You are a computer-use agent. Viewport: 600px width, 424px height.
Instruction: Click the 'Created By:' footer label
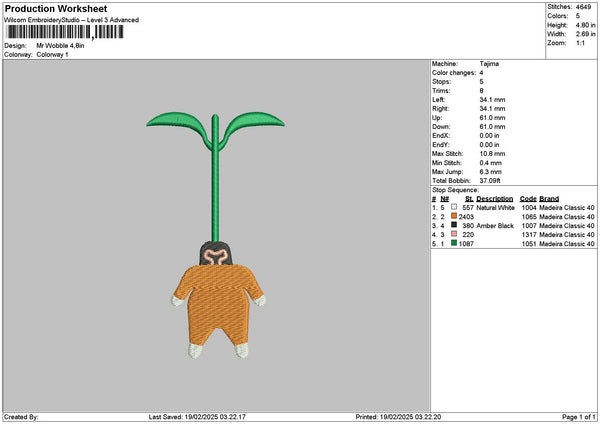click(x=21, y=417)
